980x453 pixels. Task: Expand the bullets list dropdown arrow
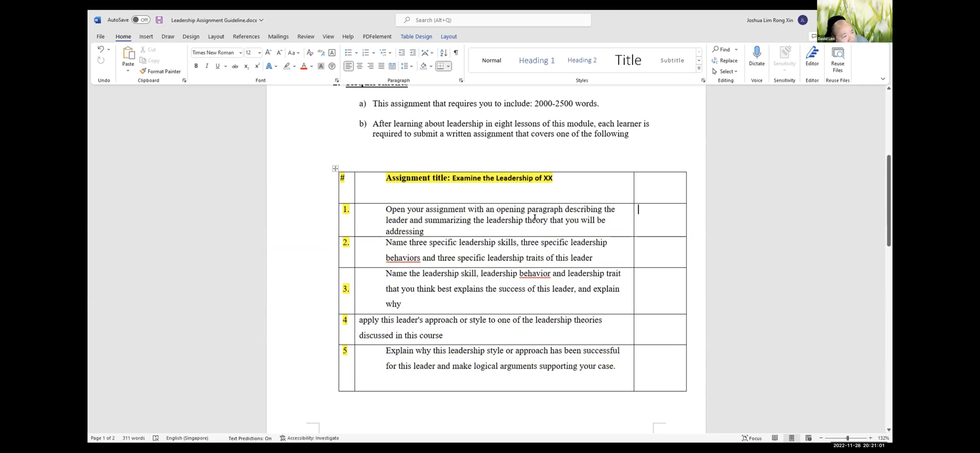pyautogui.click(x=356, y=53)
